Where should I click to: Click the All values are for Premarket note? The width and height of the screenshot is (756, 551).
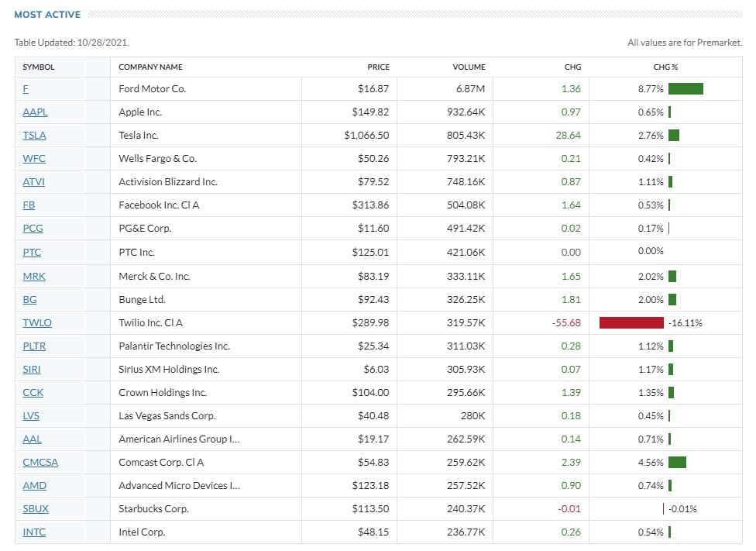pos(685,43)
